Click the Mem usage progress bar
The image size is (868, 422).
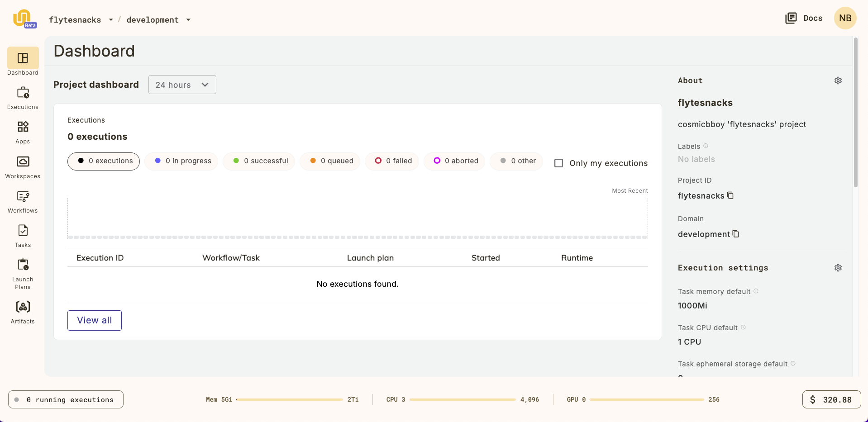coord(290,399)
